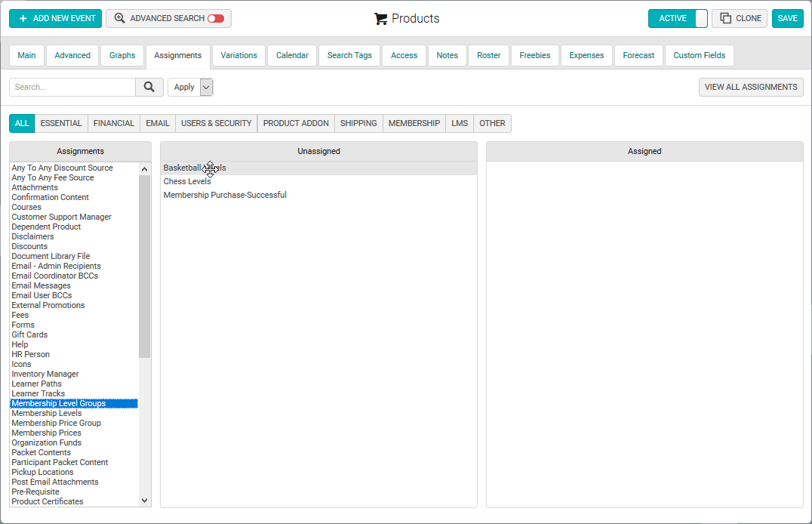Click the Advanced Search magnifier icon
This screenshot has width=812, height=524.
(x=120, y=18)
